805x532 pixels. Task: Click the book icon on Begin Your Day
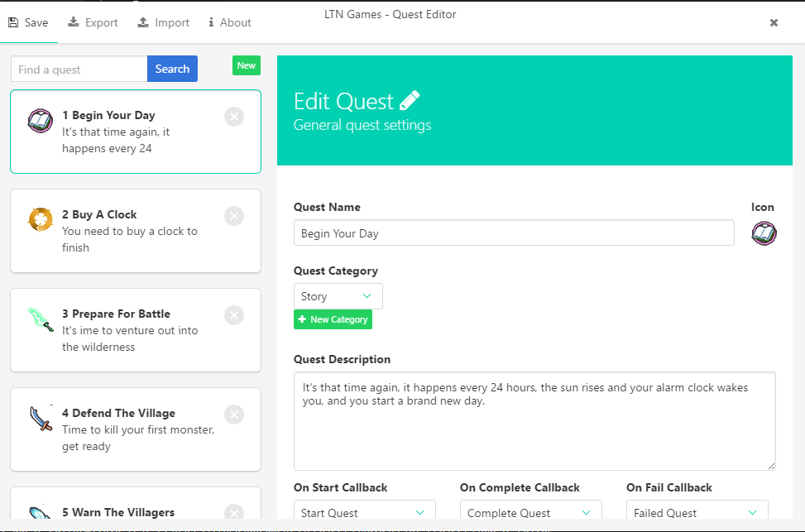pos(40,121)
